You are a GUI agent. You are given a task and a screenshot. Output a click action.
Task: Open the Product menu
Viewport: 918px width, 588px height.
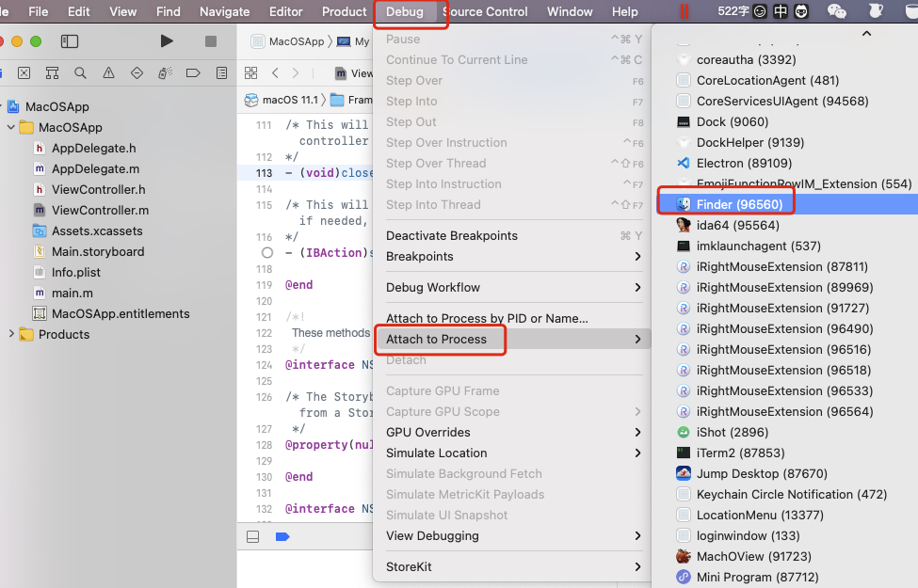345,11
